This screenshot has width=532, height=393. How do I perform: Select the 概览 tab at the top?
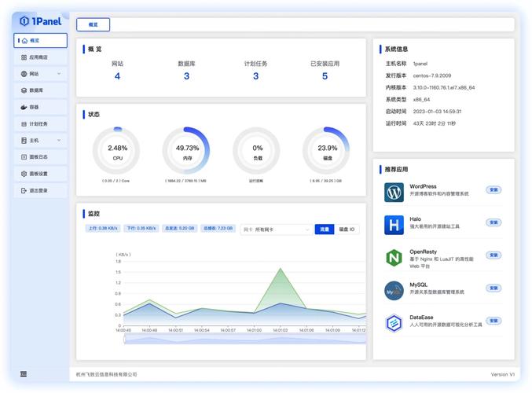[94, 25]
